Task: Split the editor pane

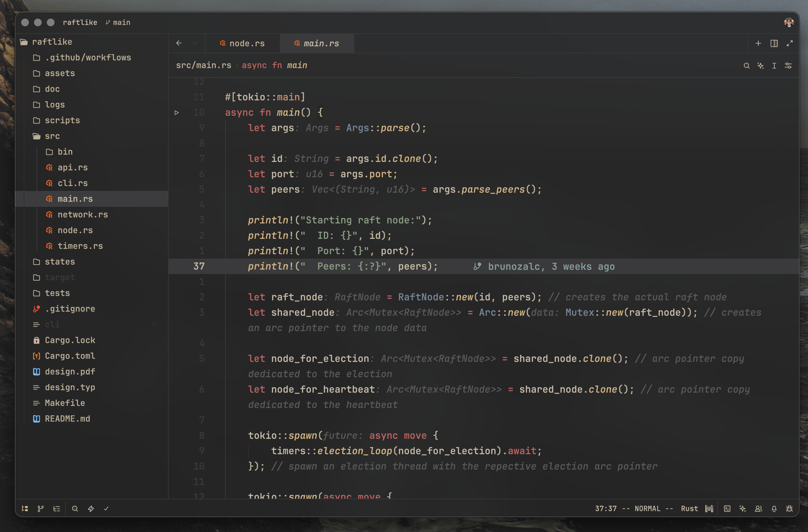Action: click(x=774, y=44)
